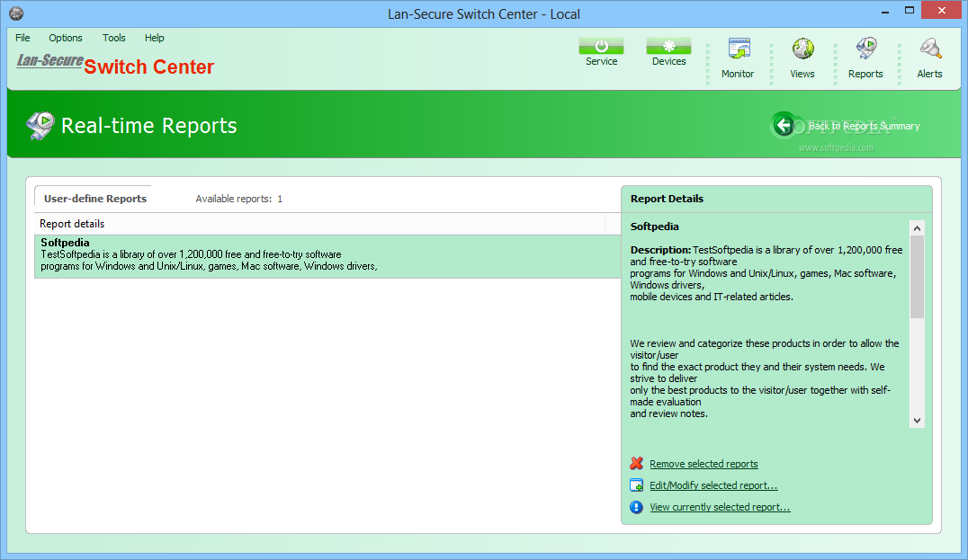
Task: Click the blue view report icon
Action: pos(636,507)
